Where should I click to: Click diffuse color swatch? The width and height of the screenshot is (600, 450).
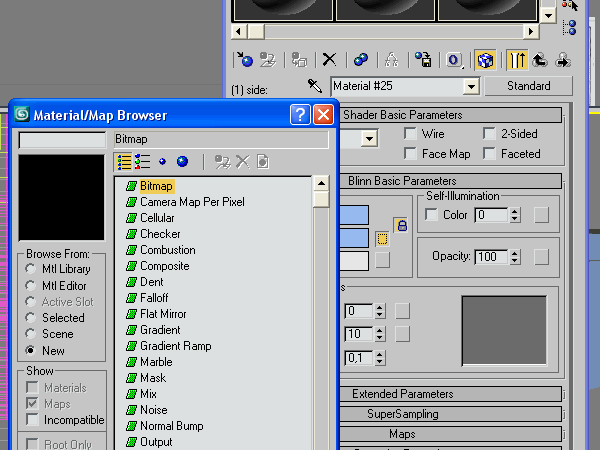(354, 238)
